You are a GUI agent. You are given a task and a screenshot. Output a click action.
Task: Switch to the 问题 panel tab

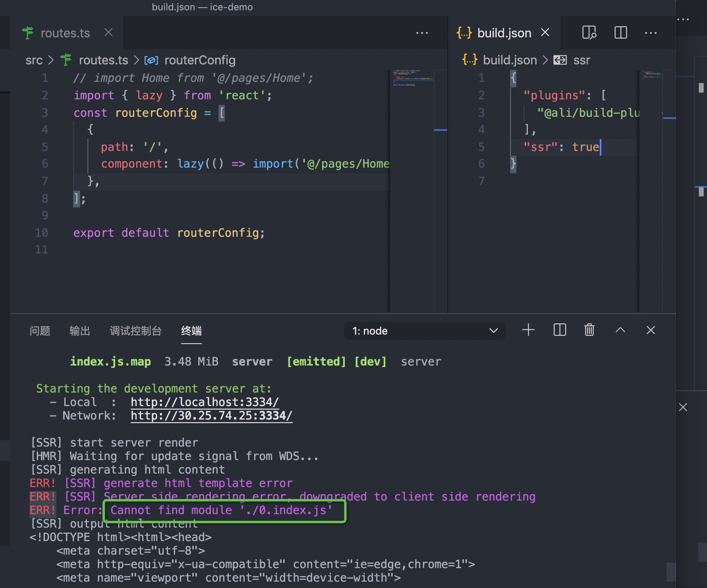tap(39, 331)
